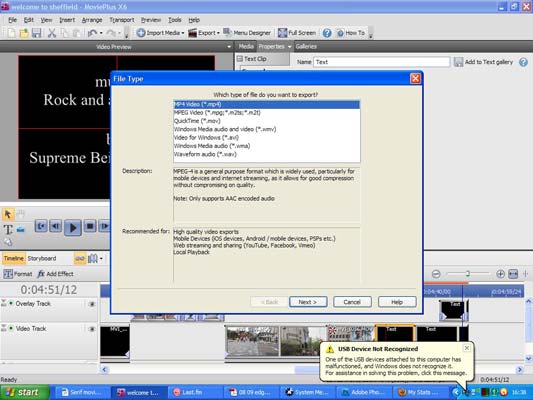Expand the Import Media dropdown arrow
533x400 pixels.
[183, 33]
